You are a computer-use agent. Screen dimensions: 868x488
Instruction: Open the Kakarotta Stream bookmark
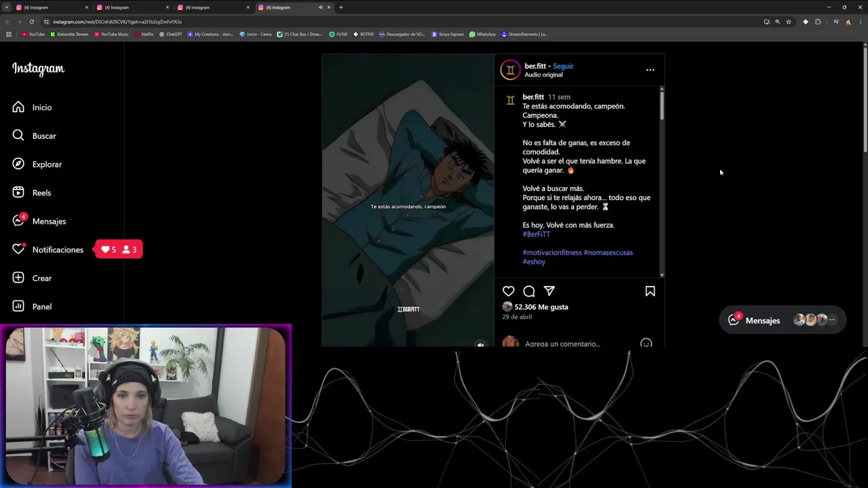tap(69, 34)
